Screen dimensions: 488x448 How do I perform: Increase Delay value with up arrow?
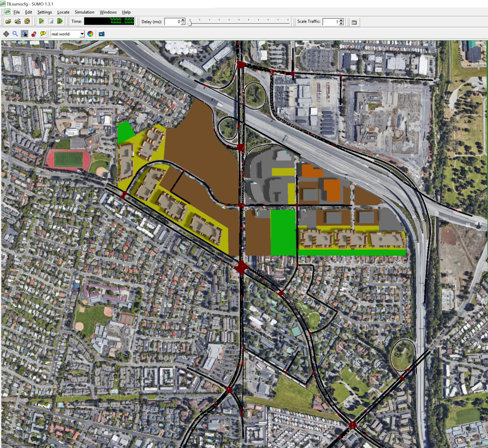183,20
